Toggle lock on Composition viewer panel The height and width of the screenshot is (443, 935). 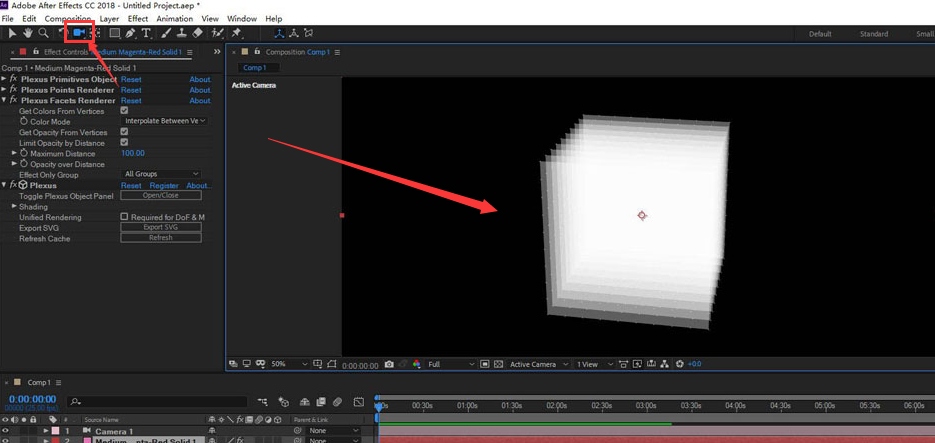point(258,52)
